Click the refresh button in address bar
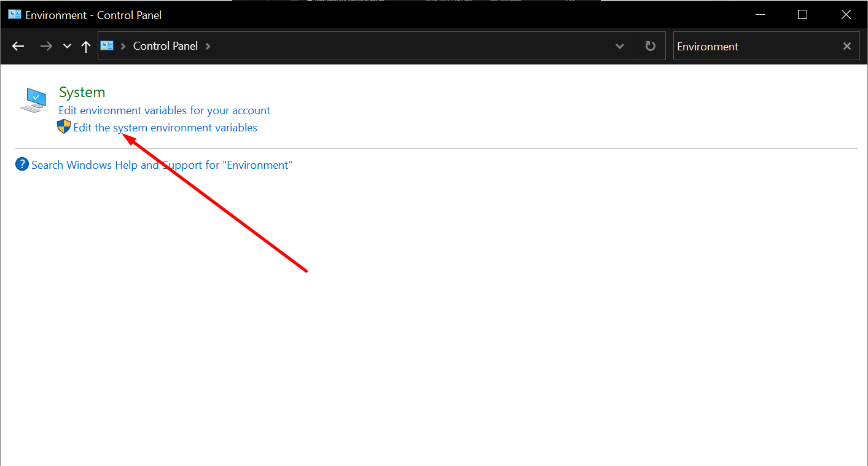The image size is (868, 466). pos(649,45)
